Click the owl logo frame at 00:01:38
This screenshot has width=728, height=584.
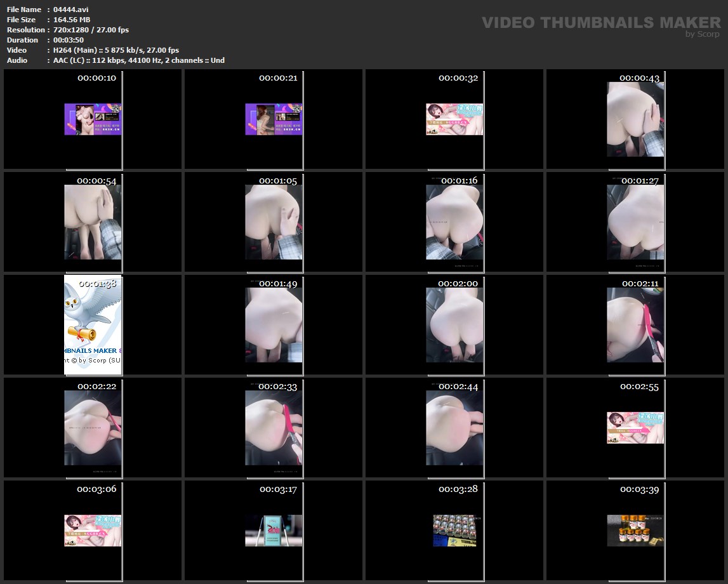point(93,324)
